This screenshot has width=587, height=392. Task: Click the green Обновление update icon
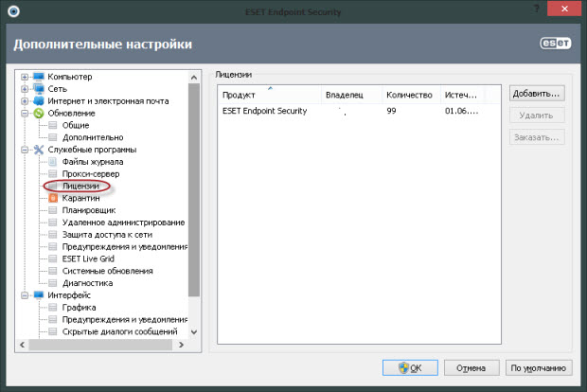(39, 113)
